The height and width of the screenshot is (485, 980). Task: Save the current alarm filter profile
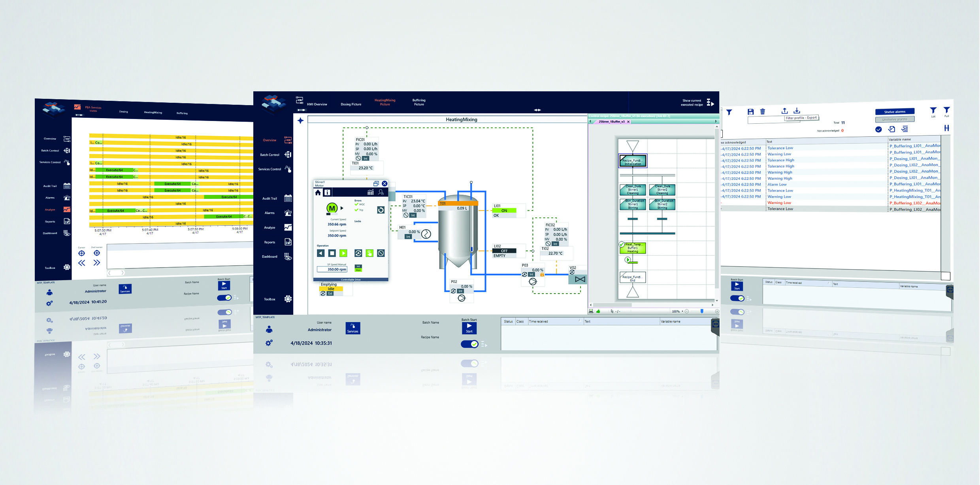pyautogui.click(x=751, y=111)
